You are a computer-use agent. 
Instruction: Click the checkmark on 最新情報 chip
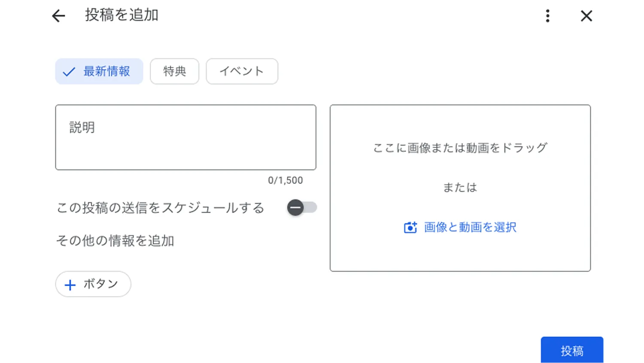point(69,71)
